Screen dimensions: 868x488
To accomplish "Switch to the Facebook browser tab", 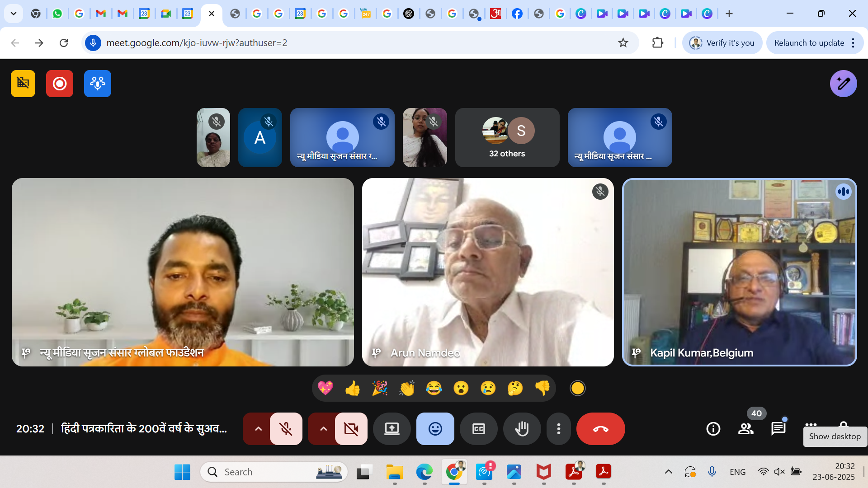I will tap(517, 14).
